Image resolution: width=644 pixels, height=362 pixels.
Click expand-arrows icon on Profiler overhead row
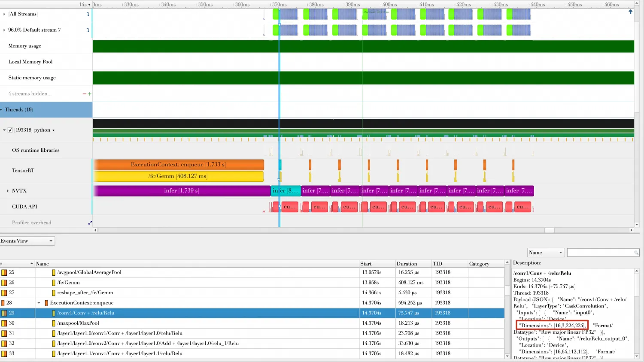[90, 223]
